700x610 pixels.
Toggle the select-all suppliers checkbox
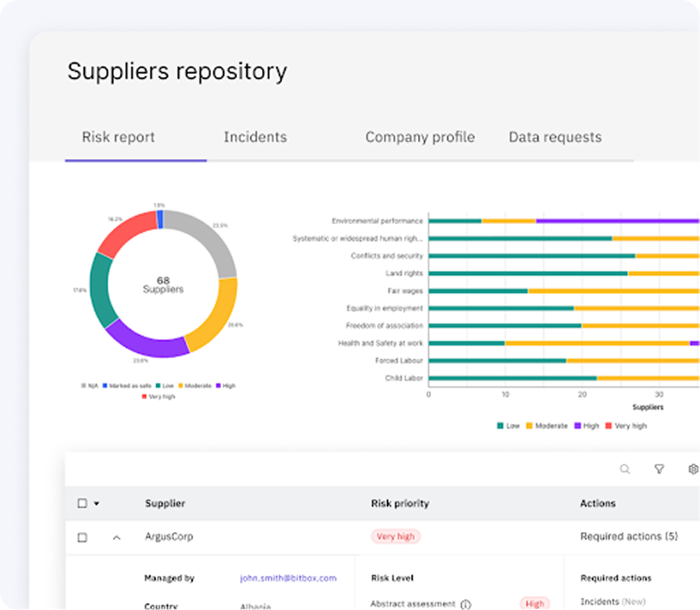[x=83, y=503]
